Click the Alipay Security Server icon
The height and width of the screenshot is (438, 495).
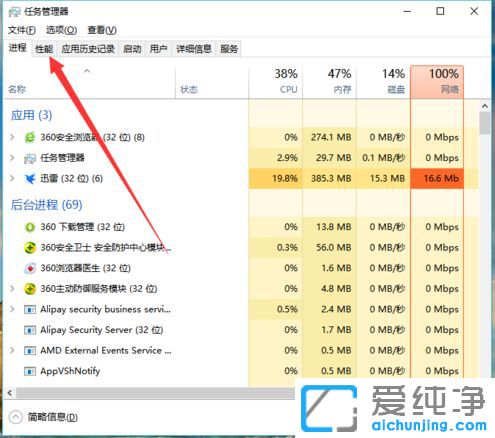click(30, 330)
